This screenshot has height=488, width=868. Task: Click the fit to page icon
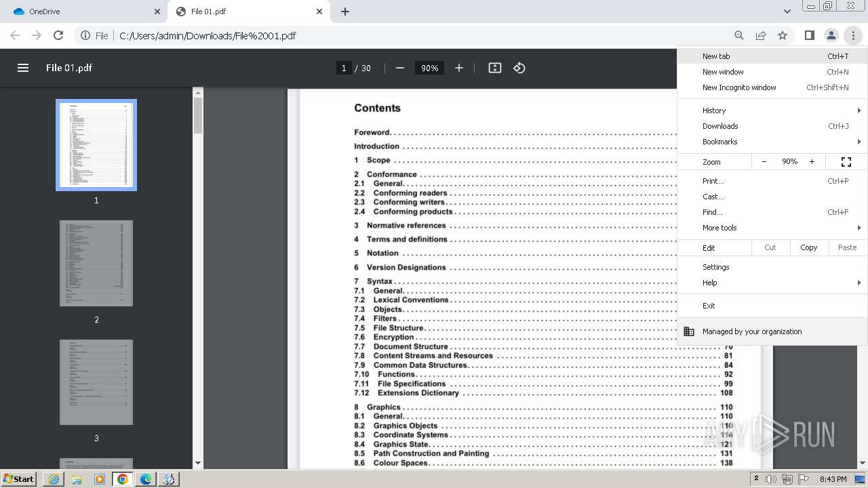coord(495,68)
